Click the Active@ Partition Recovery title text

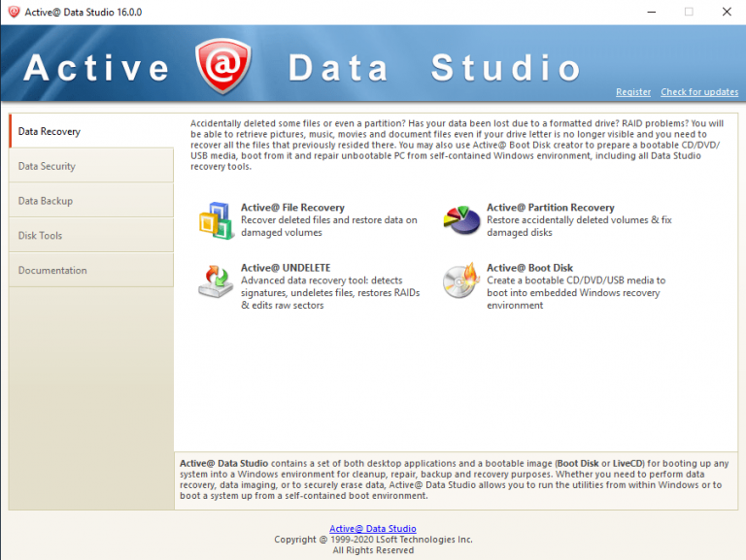pyautogui.click(x=551, y=208)
